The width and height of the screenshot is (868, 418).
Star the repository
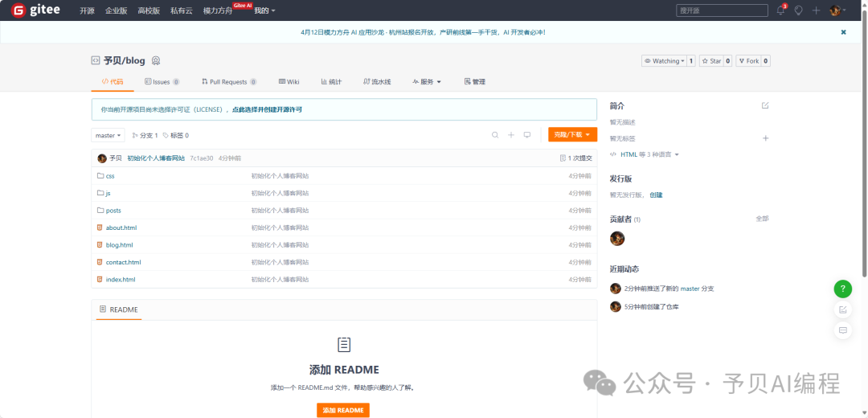[711, 61]
